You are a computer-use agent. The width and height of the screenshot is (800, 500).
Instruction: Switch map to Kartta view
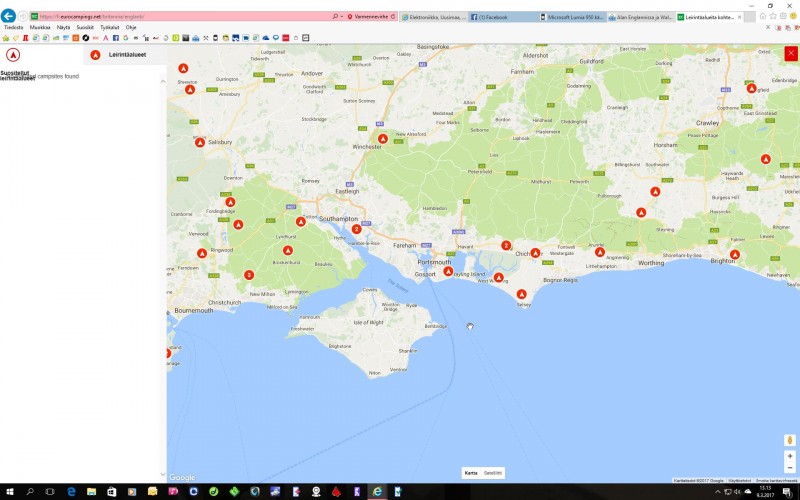point(471,472)
